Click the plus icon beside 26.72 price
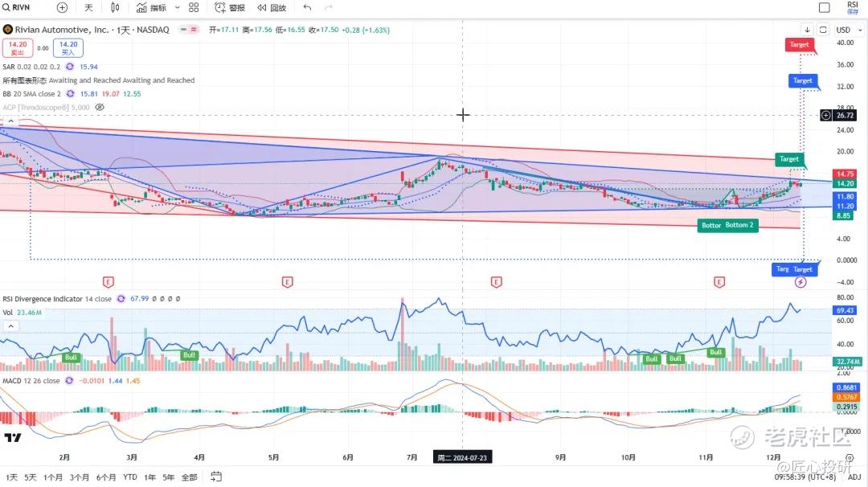868x487 pixels. [826, 115]
